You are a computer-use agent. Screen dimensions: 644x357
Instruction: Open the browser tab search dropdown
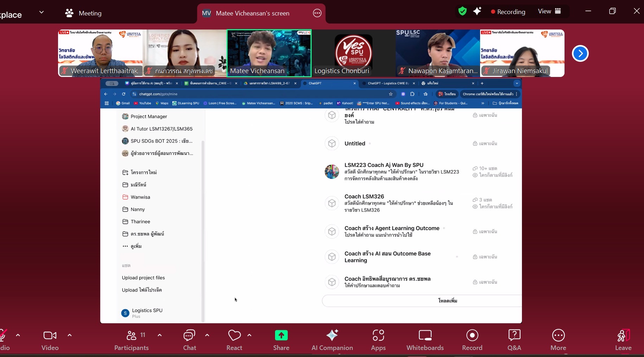517,83
